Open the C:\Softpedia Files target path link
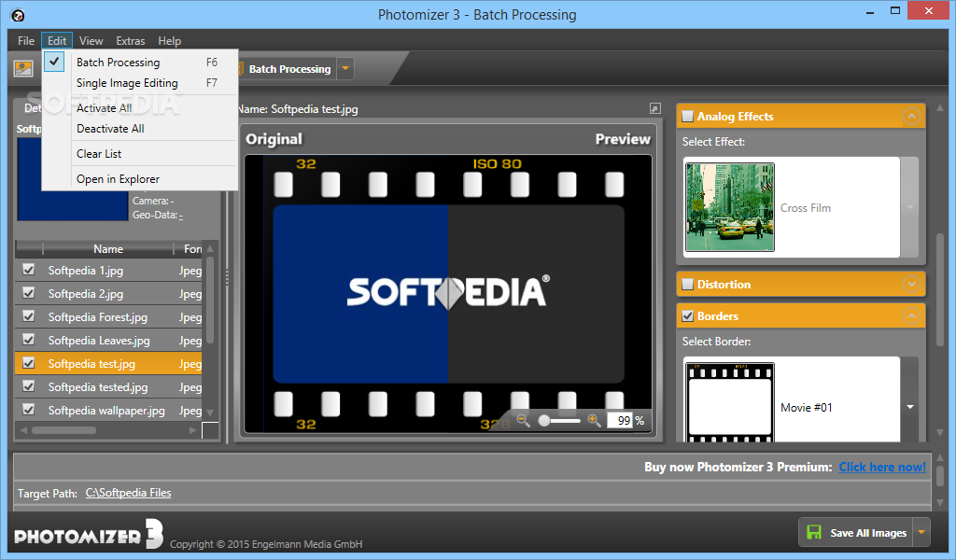Screen dimensions: 956x560 [128, 493]
